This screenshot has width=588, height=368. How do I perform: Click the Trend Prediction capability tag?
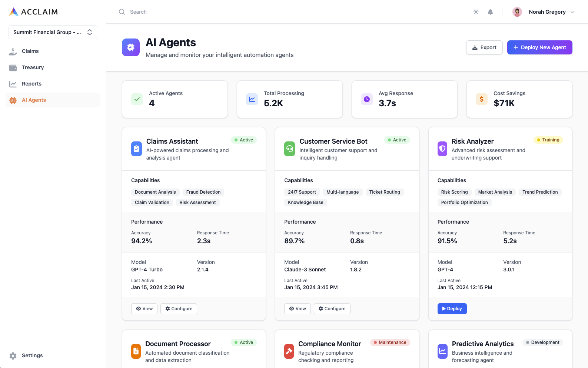coord(540,192)
